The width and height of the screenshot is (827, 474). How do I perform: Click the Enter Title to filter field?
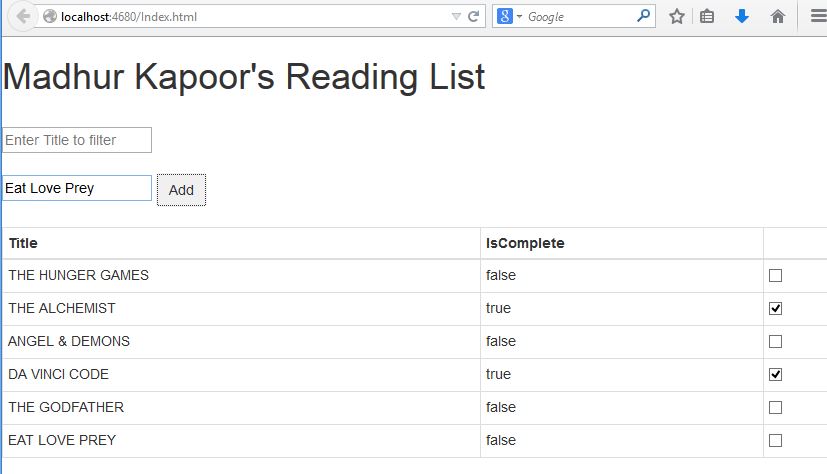pyautogui.click(x=77, y=140)
